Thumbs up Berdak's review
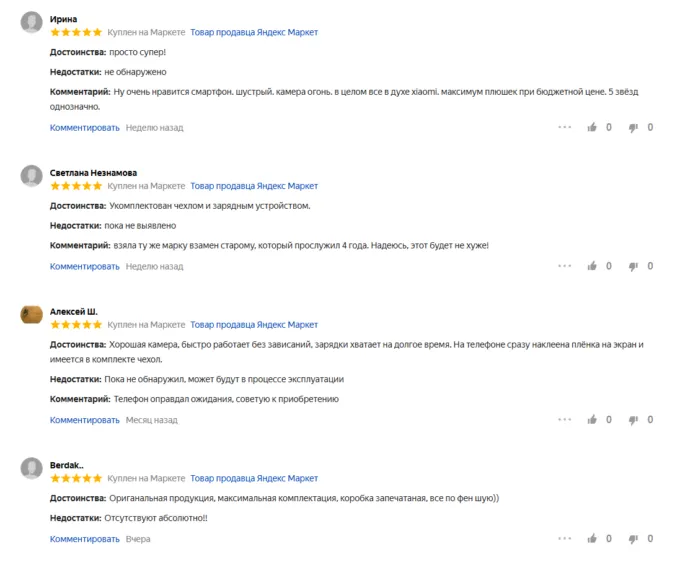 click(593, 539)
